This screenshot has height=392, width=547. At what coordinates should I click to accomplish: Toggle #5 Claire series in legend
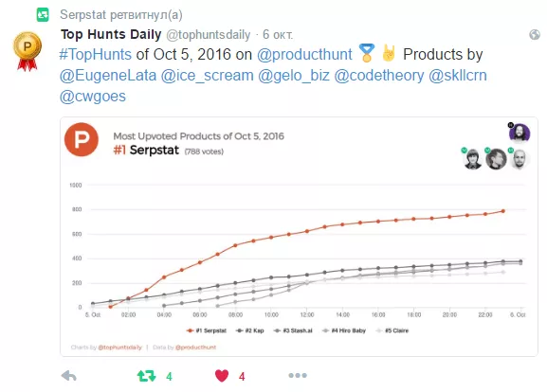(x=392, y=330)
